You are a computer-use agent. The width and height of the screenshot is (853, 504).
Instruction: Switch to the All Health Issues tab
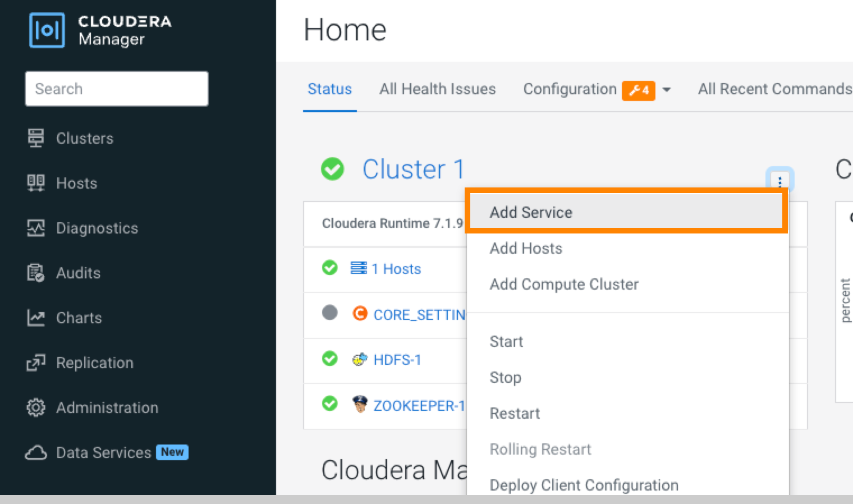point(437,89)
